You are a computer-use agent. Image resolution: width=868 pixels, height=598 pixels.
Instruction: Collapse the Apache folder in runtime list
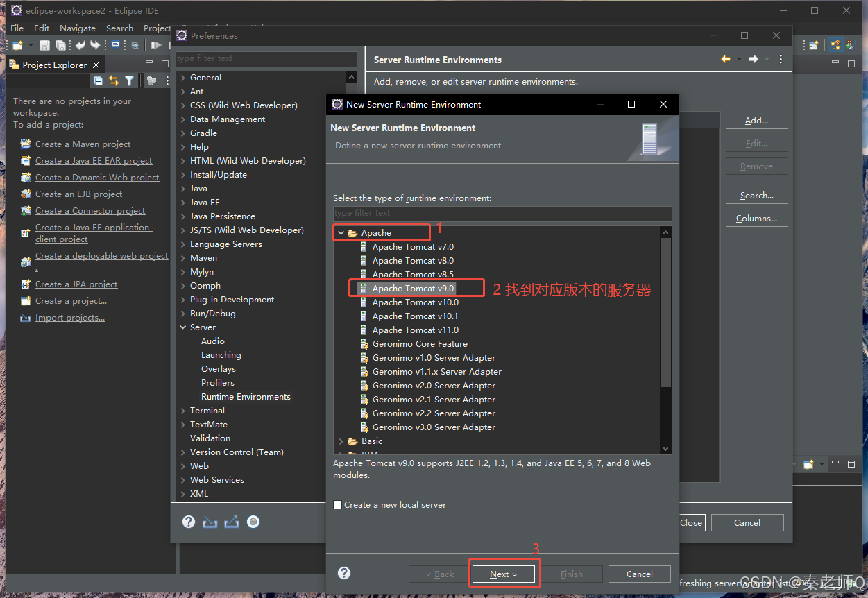341,233
